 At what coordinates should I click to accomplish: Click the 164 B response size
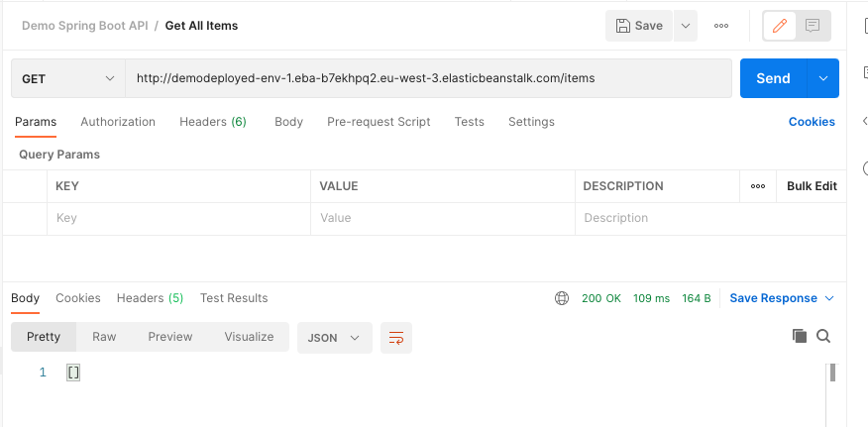[x=696, y=298]
